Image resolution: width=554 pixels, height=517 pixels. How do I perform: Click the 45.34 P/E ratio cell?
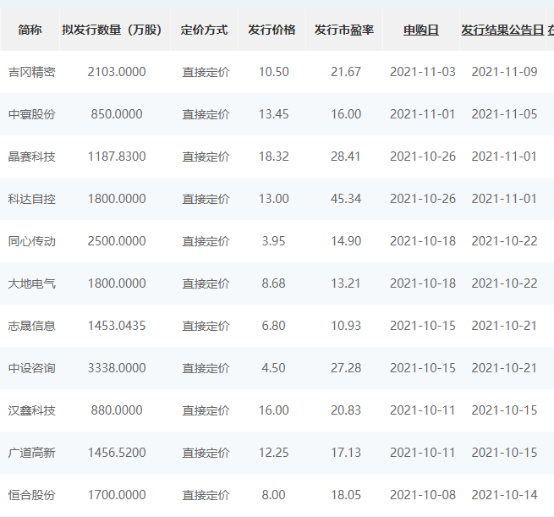click(346, 199)
